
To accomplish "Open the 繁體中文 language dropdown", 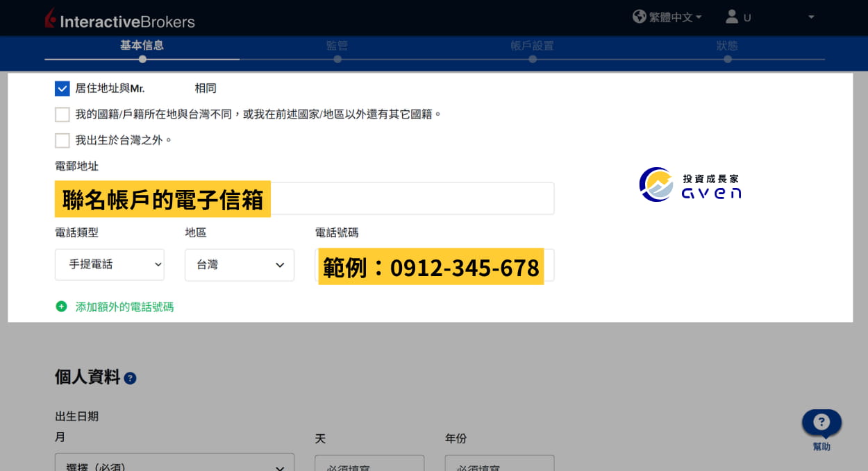I will click(675, 17).
